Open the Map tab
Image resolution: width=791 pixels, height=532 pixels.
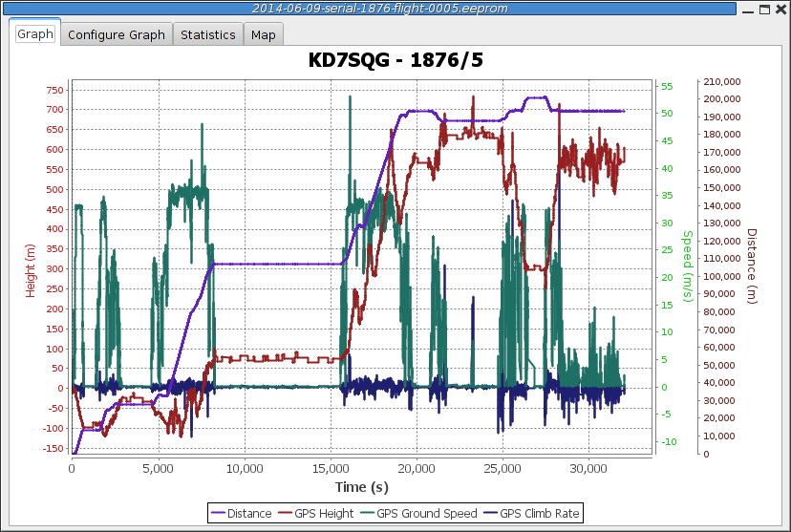click(x=264, y=34)
